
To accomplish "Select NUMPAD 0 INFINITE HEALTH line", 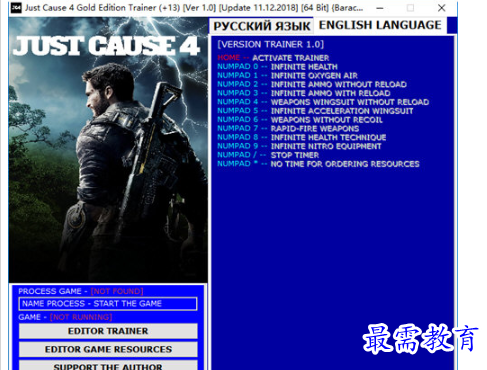I will point(277,67).
